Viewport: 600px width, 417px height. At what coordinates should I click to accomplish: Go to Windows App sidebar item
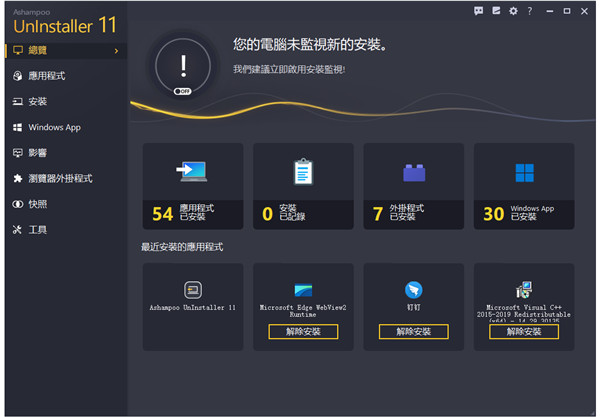pos(66,127)
